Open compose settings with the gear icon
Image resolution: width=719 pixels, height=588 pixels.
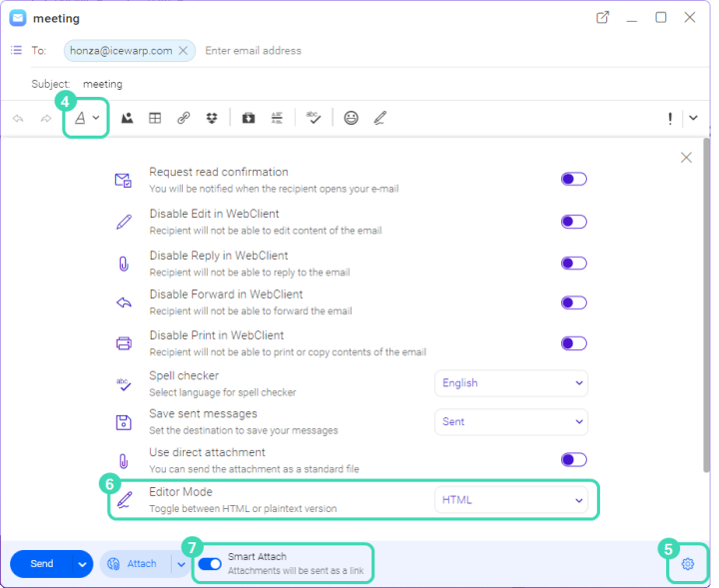coord(688,564)
